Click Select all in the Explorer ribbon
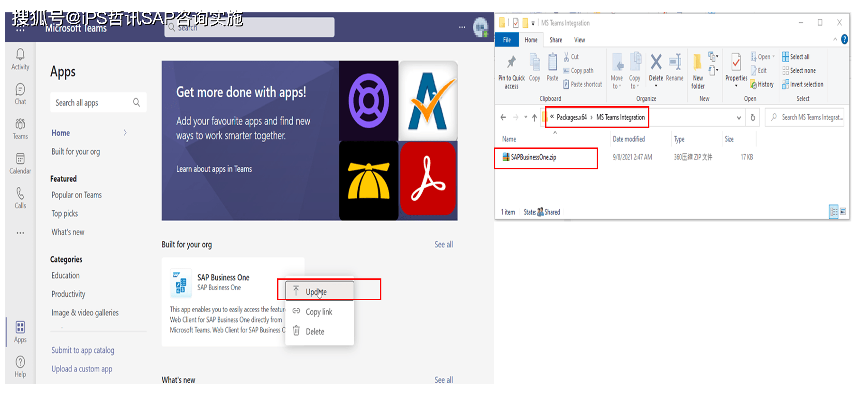 click(796, 57)
